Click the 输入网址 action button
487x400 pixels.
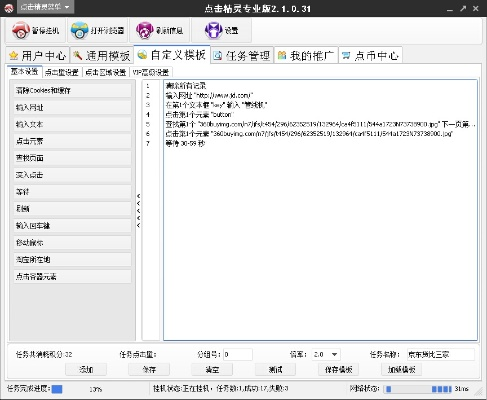point(72,107)
